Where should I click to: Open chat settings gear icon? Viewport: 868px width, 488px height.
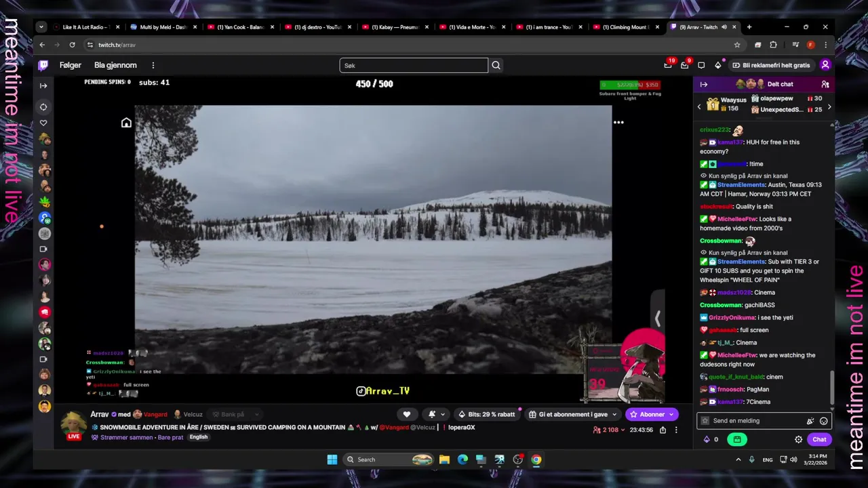(799, 439)
